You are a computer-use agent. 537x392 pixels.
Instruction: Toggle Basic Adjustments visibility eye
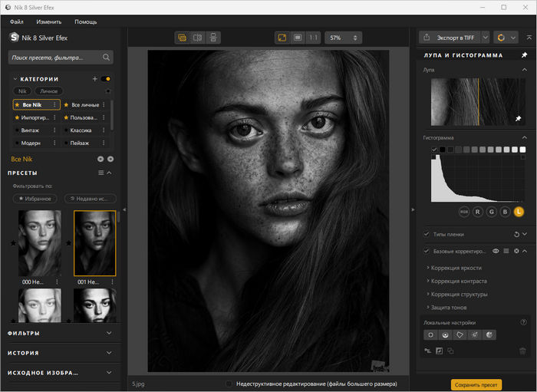tap(495, 251)
